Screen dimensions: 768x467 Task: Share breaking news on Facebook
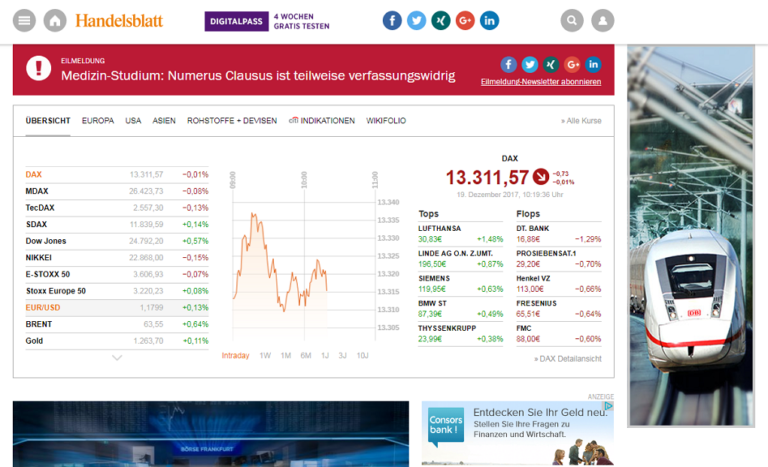508,64
